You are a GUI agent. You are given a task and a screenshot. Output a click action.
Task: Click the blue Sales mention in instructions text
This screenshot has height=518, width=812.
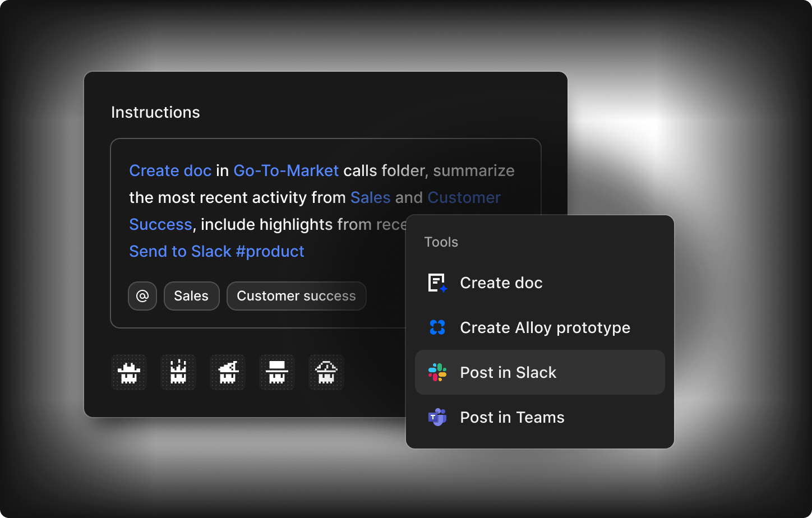pos(370,197)
